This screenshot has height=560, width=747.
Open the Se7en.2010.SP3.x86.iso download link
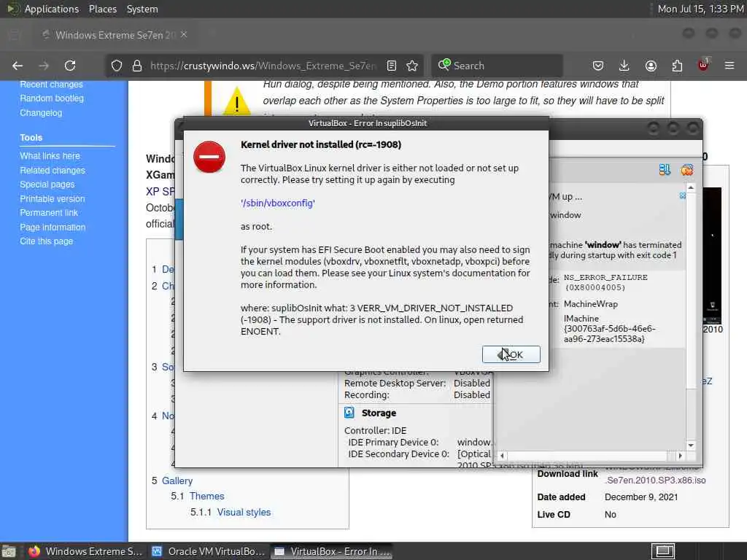(x=656, y=480)
